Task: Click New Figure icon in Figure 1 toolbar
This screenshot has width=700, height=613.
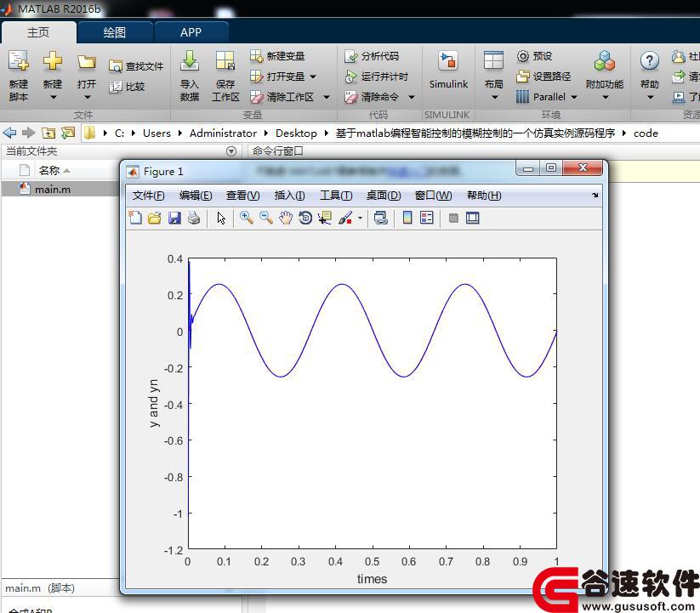Action: [x=135, y=218]
